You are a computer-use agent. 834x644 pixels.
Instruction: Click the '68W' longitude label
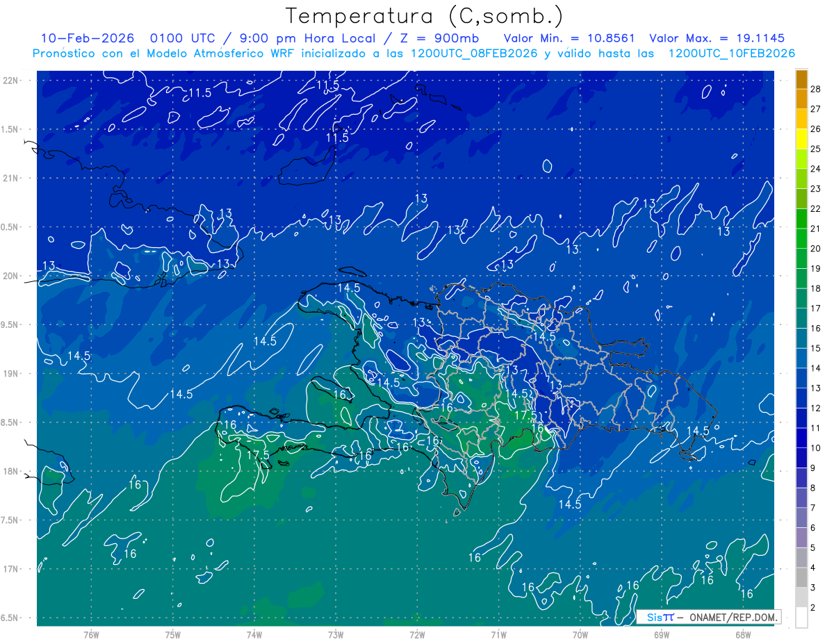click(x=743, y=634)
